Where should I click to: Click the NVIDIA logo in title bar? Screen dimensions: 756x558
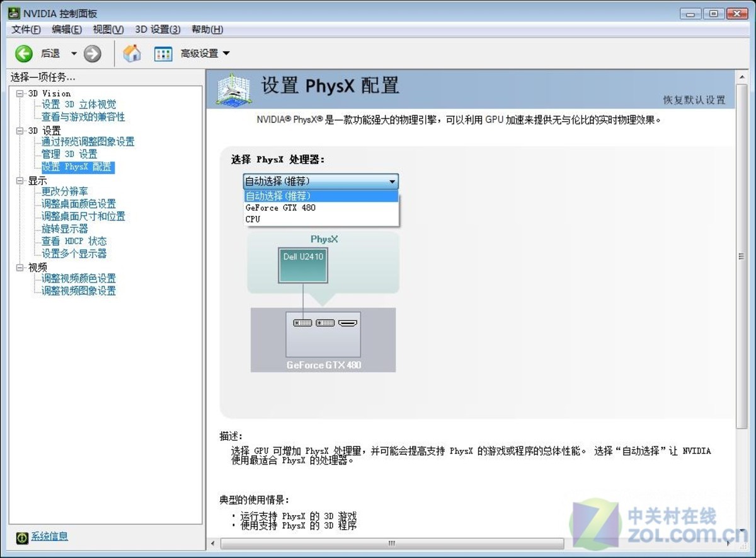tap(14, 13)
